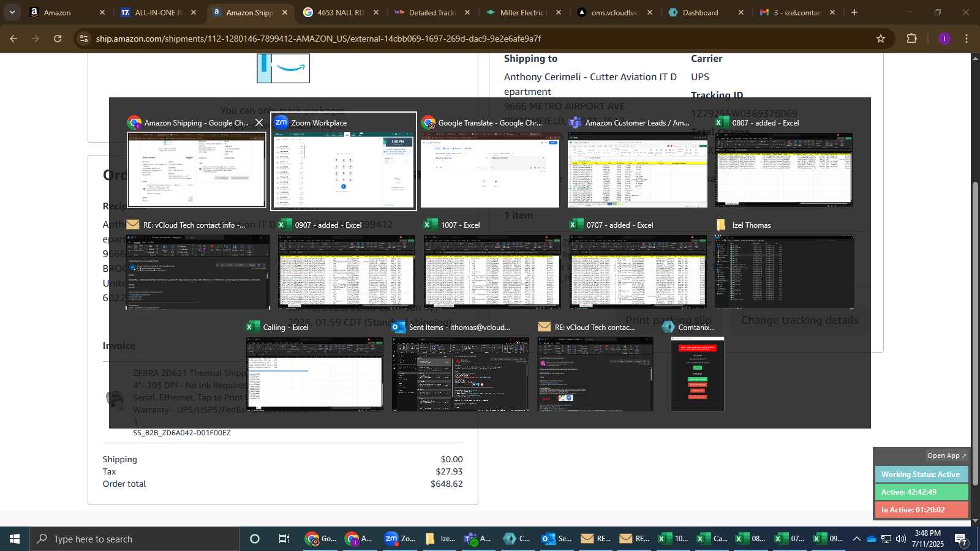Image resolution: width=980 pixels, height=551 pixels.
Task: Click the taskbar search box
Action: 135,539
